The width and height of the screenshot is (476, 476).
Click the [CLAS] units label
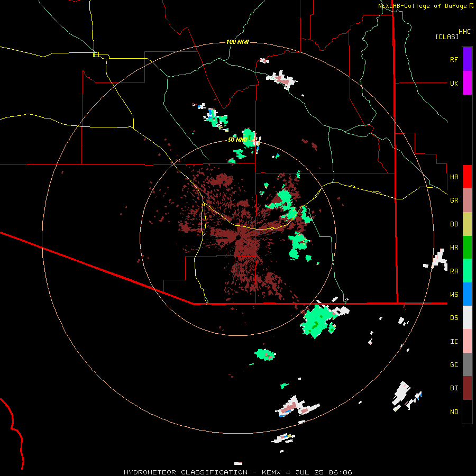[x=447, y=36]
